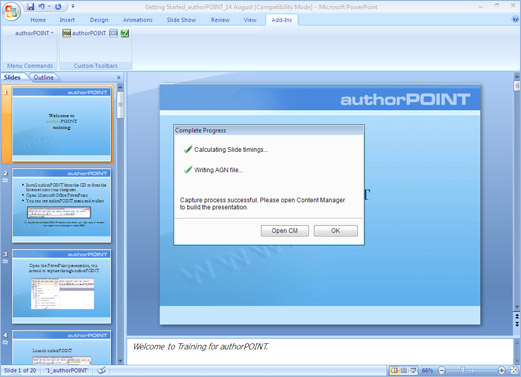Click the spell check status bar icon
This screenshot has height=377, width=521.
click(102, 370)
